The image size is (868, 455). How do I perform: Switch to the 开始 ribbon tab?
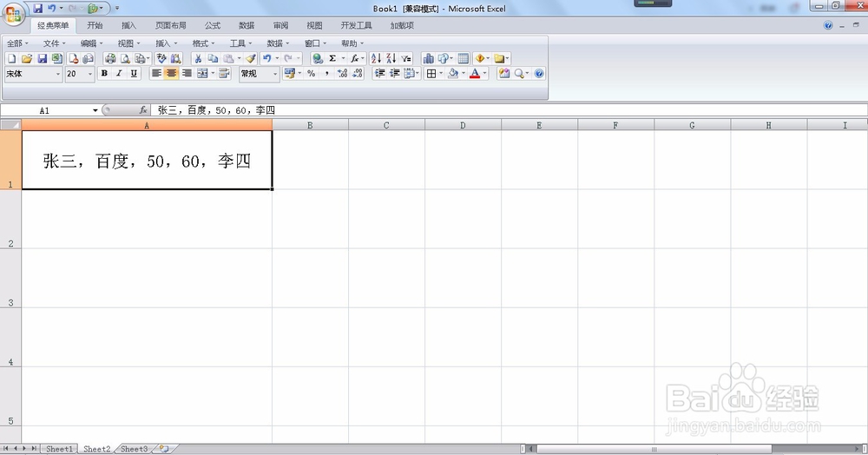(x=95, y=25)
